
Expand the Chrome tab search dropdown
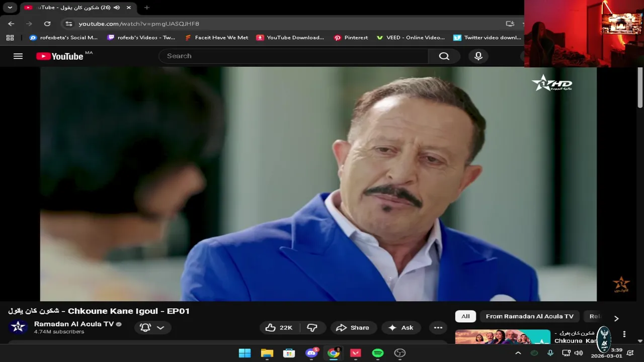(x=10, y=8)
